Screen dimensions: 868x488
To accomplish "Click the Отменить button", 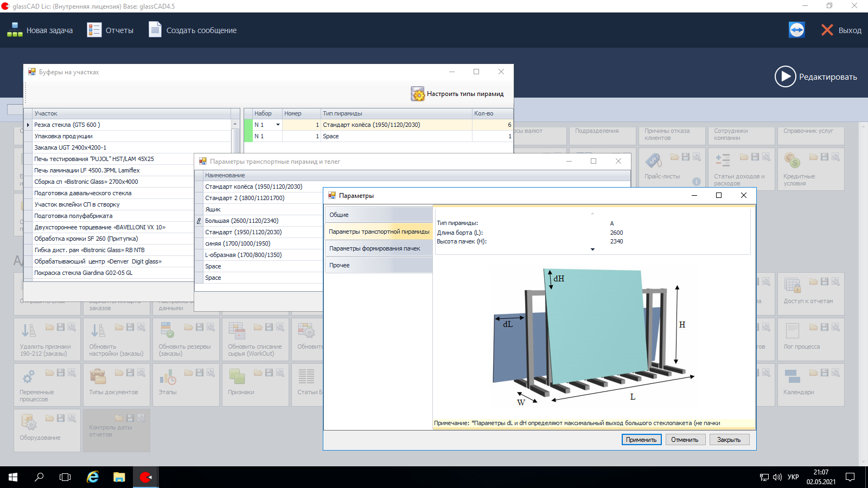I will 685,440.
